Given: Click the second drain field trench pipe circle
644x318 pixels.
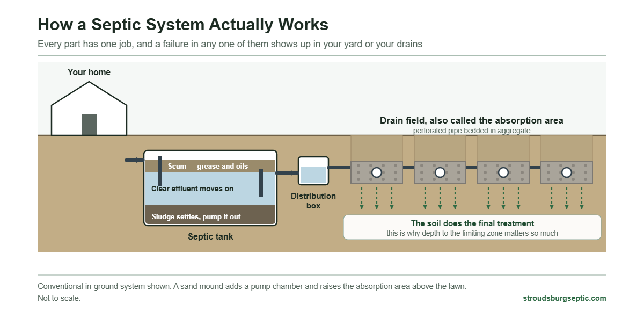Looking at the screenshot, I should [440, 172].
